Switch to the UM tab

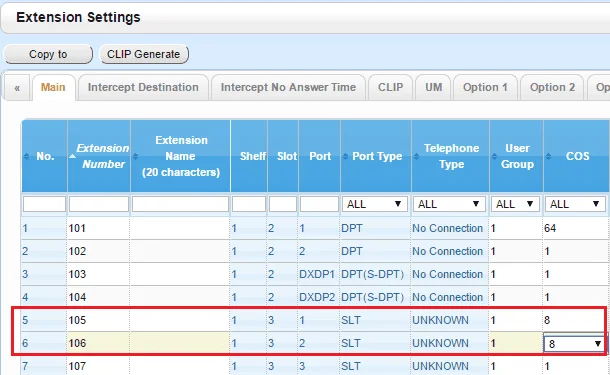(433, 87)
